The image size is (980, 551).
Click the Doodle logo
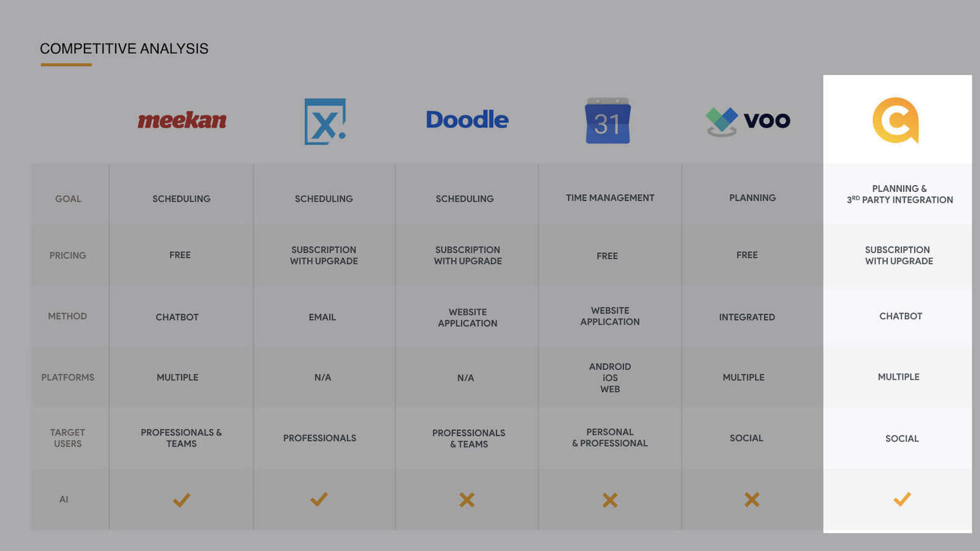467,119
